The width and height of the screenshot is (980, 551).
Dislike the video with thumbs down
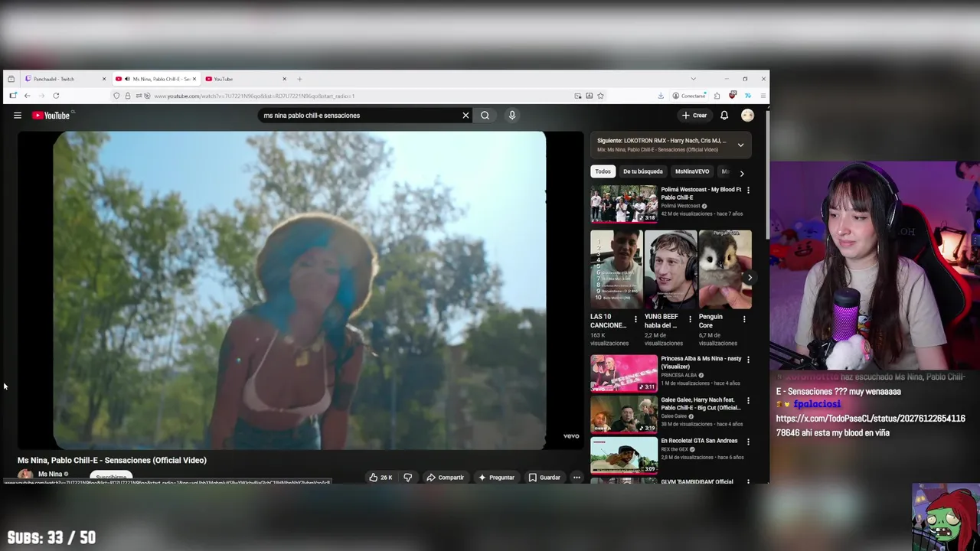[407, 478]
